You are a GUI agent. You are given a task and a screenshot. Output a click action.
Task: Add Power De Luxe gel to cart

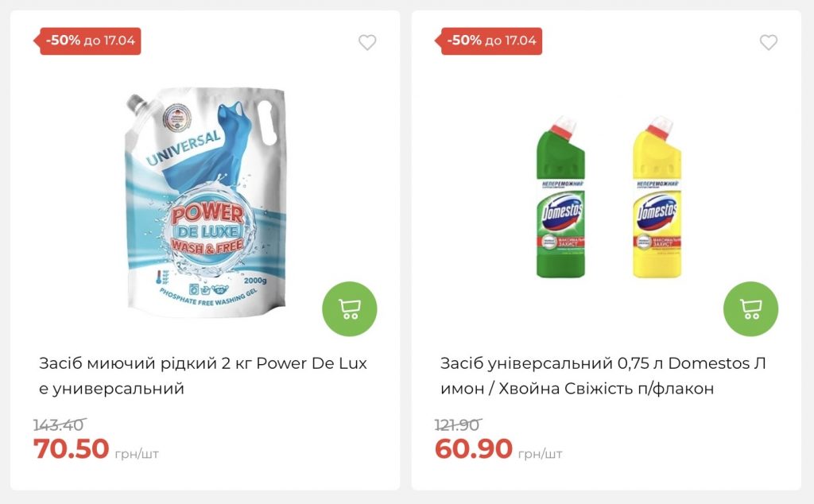tap(349, 308)
